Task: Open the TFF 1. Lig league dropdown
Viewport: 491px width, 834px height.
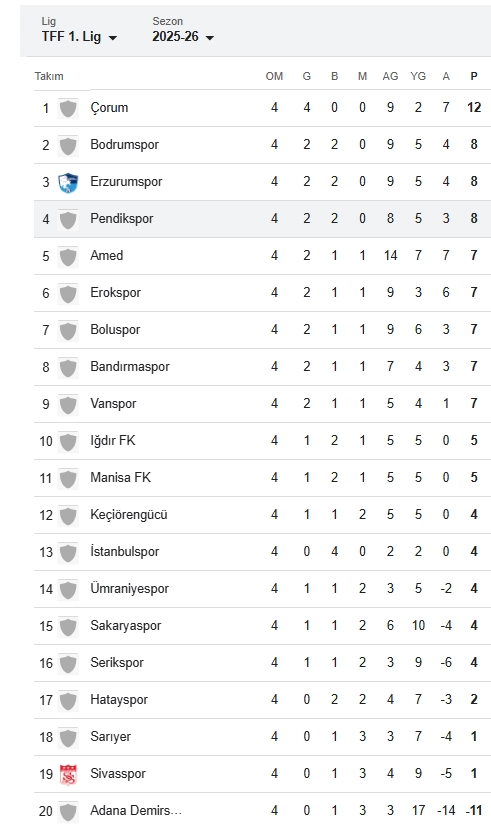Action: [x=79, y=37]
